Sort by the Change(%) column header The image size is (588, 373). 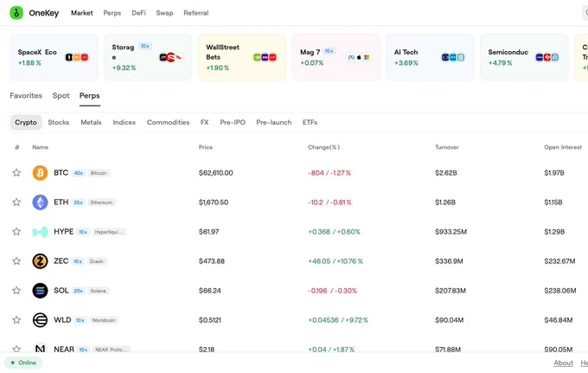pyautogui.click(x=323, y=147)
